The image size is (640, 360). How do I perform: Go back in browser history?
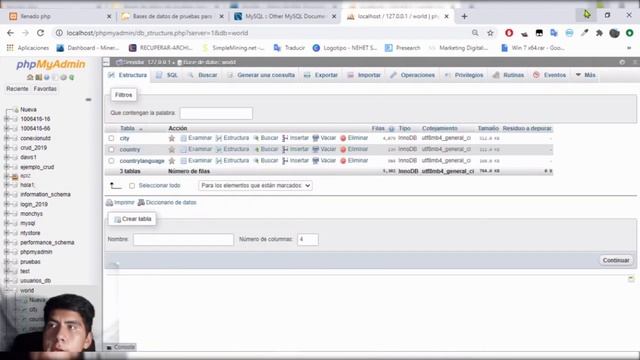click(x=10, y=33)
